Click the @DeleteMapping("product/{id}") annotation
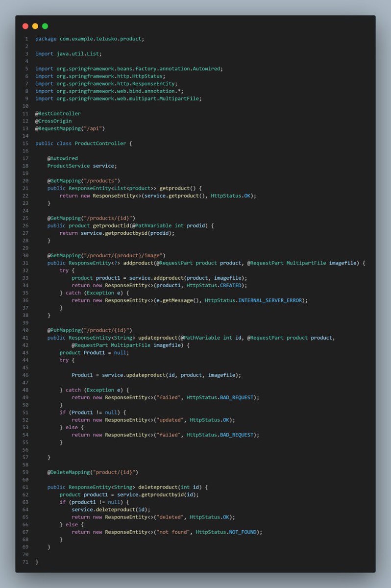This screenshot has height=588, width=391. [x=93, y=472]
